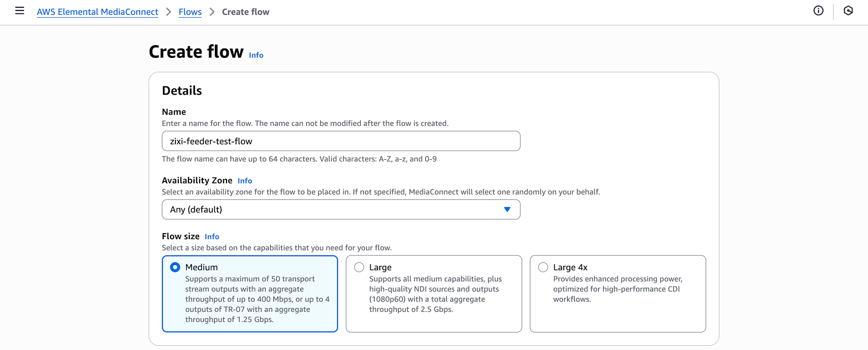Click the info circle icon in header
The height and width of the screenshot is (350, 868).
[x=818, y=11]
